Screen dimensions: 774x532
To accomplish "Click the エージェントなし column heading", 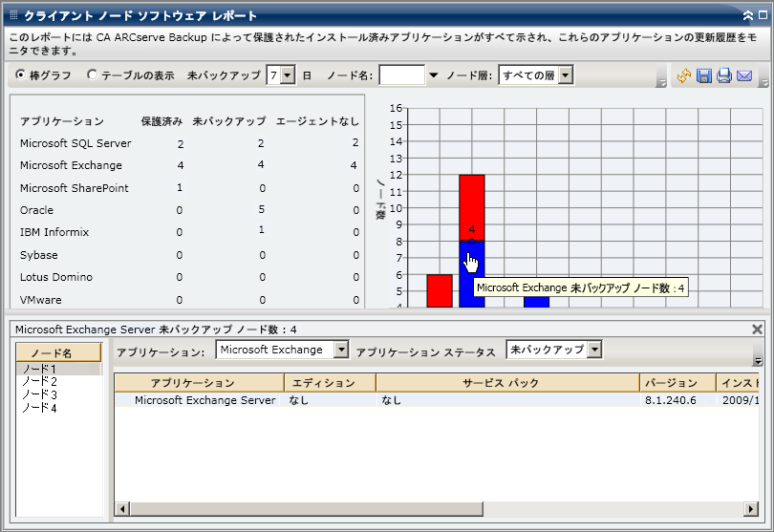I will tap(317, 121).
